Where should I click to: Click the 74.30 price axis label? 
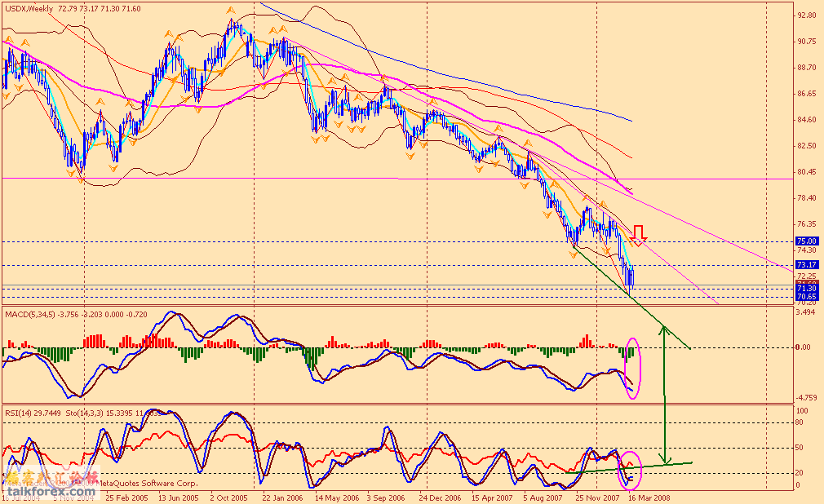(806, 250)
